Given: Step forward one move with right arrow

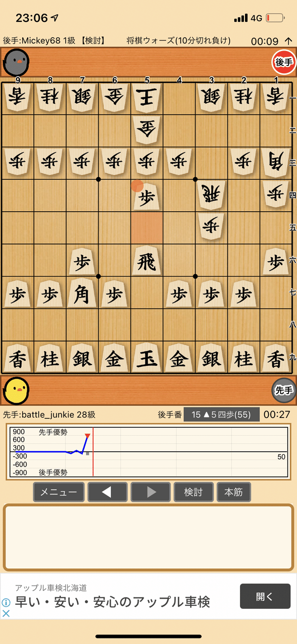Looking at the screenshot, I should (150, 492).
